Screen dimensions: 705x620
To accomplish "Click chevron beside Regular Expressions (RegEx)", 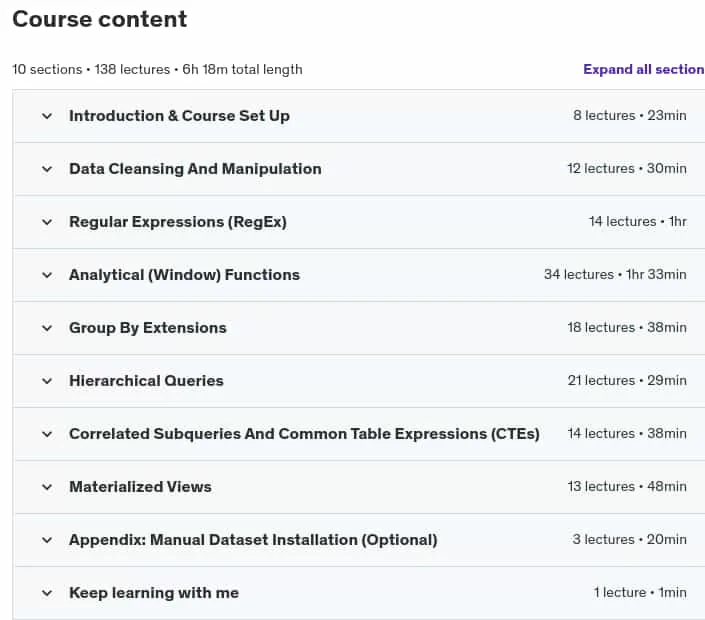I will (47, 222).
